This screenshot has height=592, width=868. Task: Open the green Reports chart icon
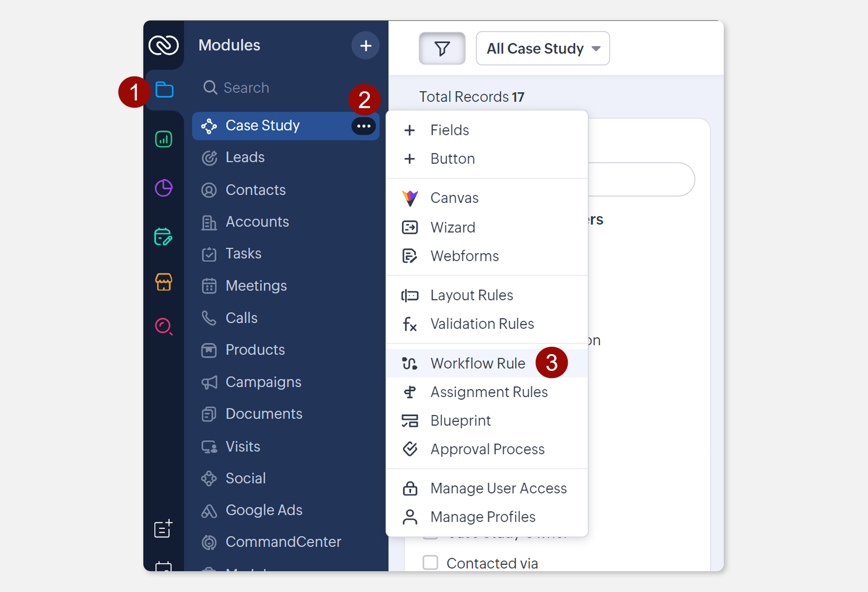click(x=164, y=139)
